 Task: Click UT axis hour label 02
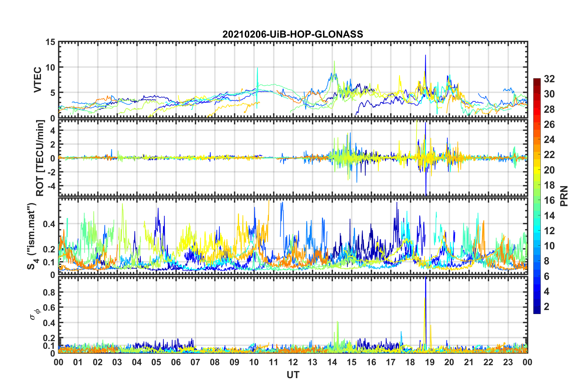coord(98,362)
